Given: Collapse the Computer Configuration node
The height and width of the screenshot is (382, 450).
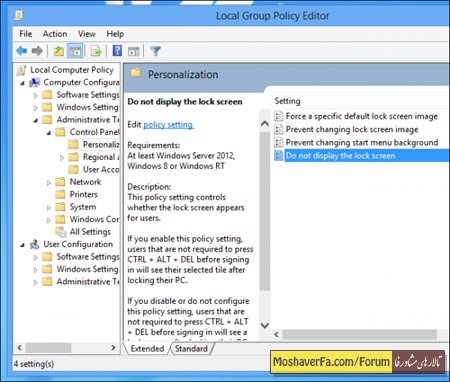Looking at the screenshot, I should tap(22, 83).
